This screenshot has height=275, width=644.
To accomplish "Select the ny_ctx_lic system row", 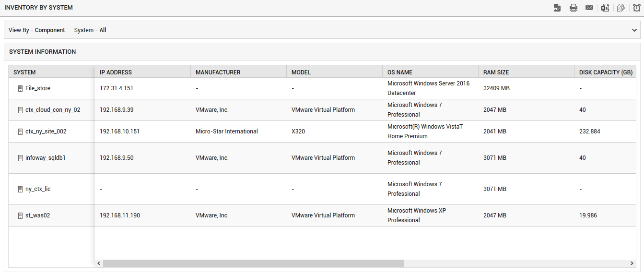I will point(322,189).
